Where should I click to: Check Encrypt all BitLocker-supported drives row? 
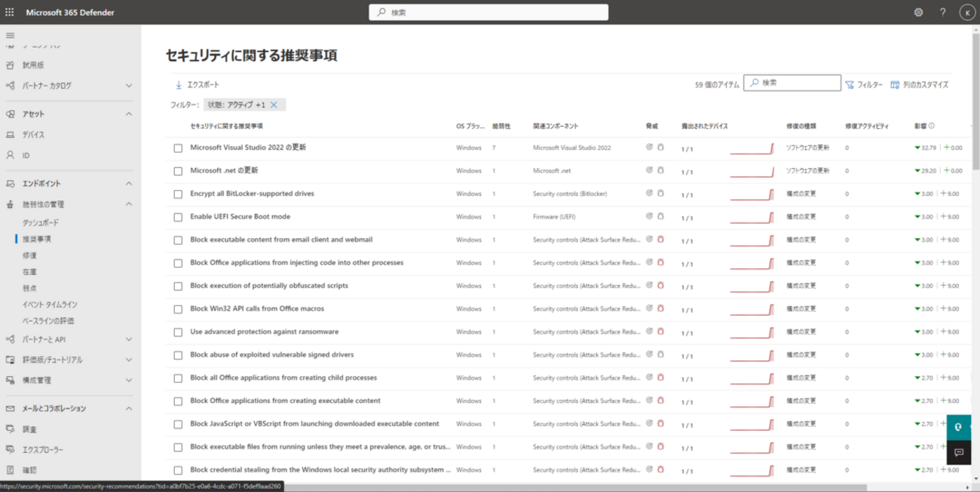178,194
